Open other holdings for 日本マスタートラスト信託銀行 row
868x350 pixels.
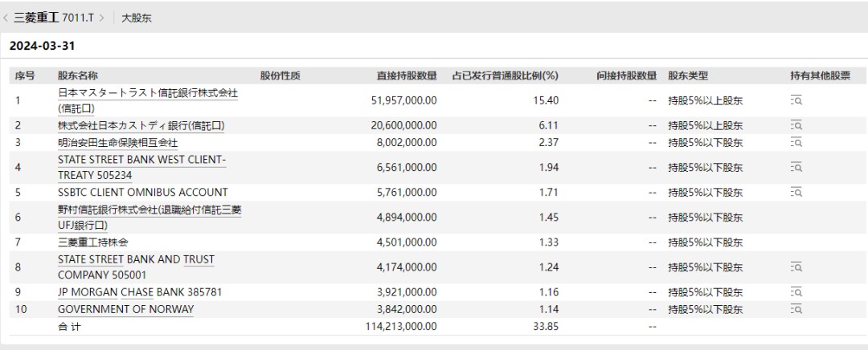pos(796,100)
